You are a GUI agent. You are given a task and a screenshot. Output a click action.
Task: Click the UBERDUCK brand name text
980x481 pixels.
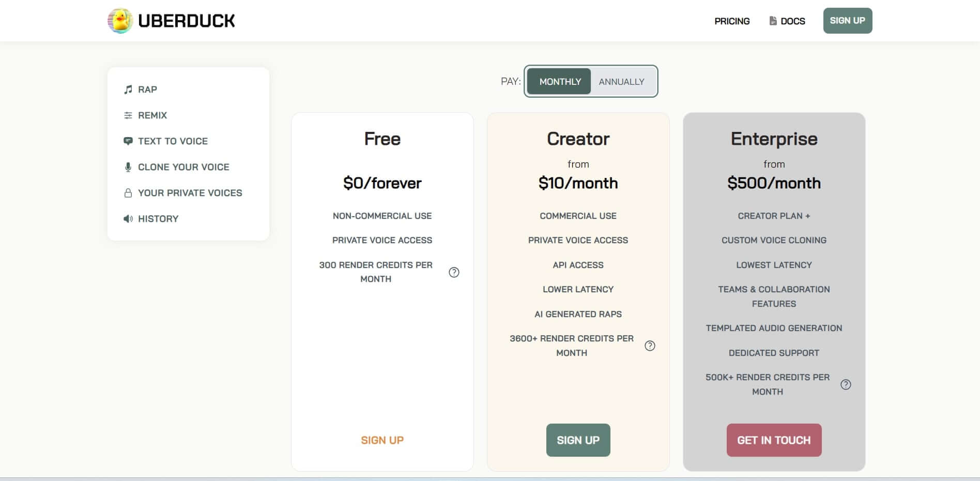tap(187, 21)
